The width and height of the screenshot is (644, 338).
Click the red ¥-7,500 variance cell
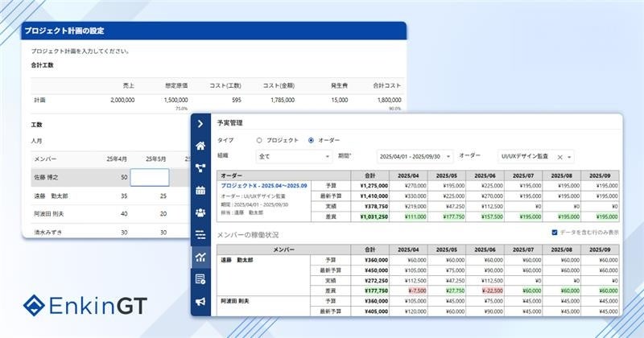(x=417, y=291)
